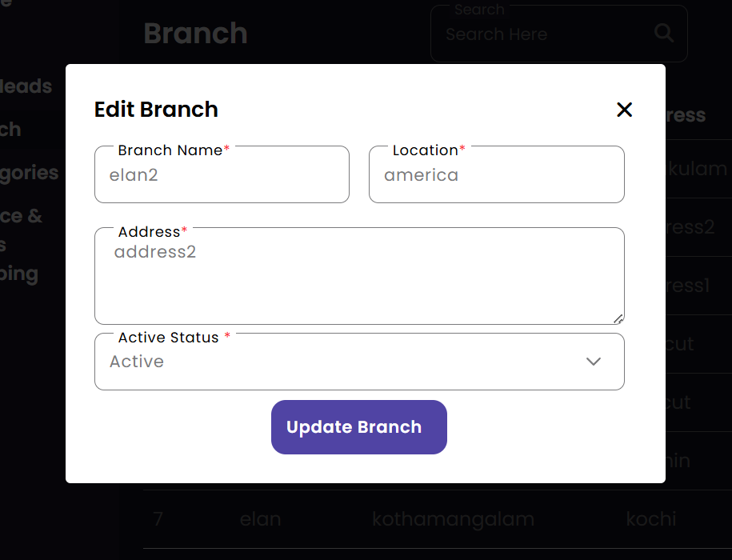This screenshot has height=560, width=732.
Task: Click the sidebar item ending in "ping"
Action: tap(19, 274)
